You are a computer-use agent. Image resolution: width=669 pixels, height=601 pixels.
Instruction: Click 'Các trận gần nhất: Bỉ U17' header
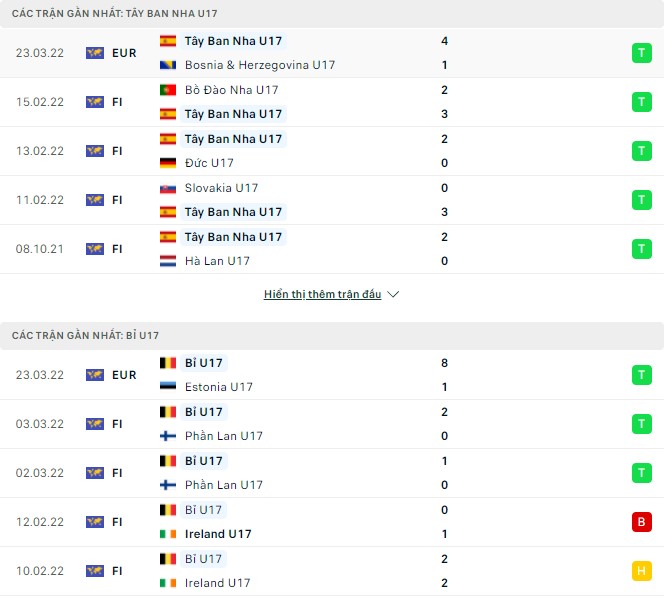pyautogui.click(x=85, y=335)
